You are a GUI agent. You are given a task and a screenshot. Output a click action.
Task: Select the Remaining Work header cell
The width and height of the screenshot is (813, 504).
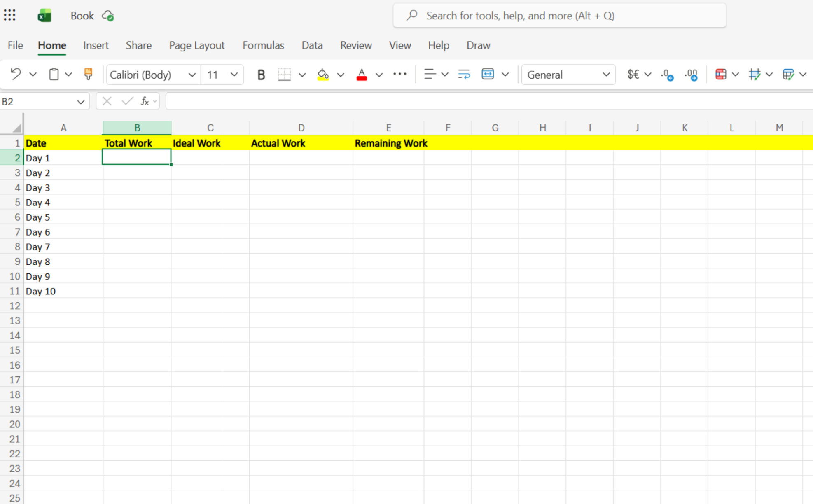pos(388,143)
